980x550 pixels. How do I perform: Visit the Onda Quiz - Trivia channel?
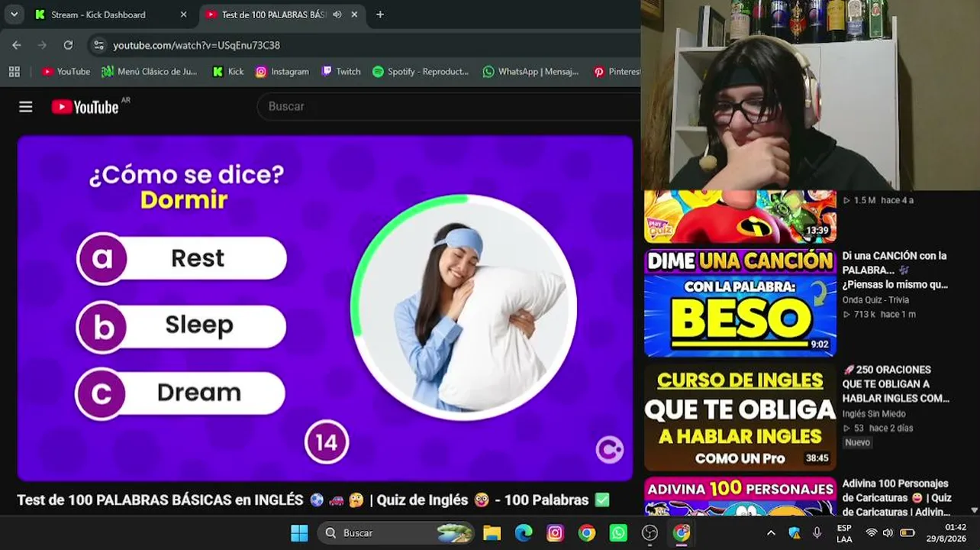[875, 299]
